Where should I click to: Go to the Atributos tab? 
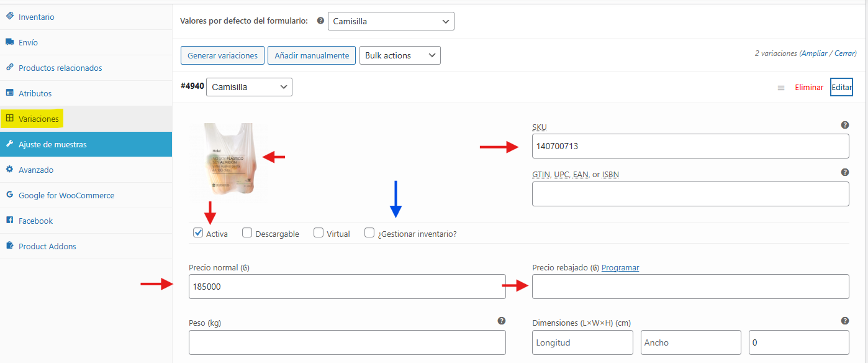[x=86, y=93]
